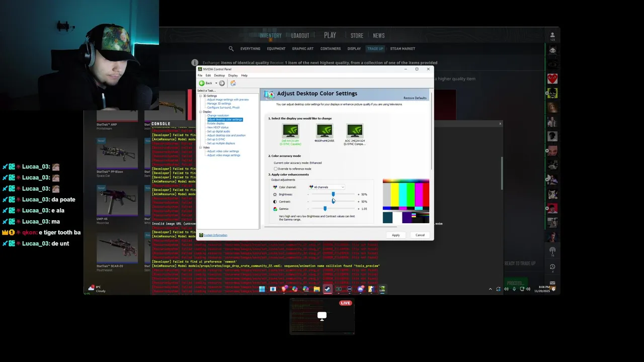Open Discord from the taskbar
The height and width of the screenshot is (362, 644).
361,289
